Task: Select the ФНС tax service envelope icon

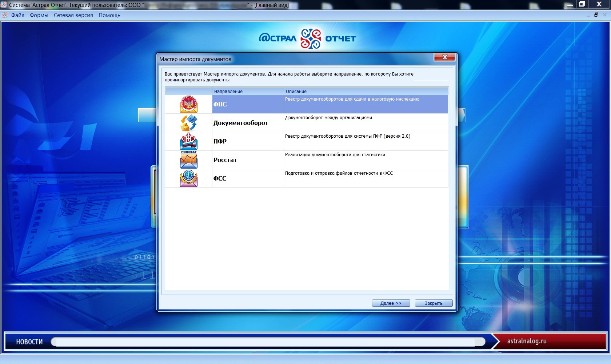Action: (x=189, y=104)
